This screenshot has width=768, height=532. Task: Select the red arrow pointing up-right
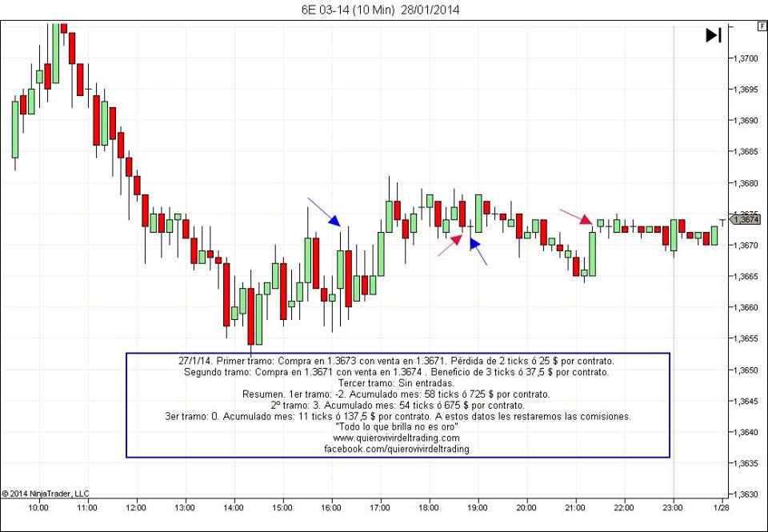pos(450,245)
